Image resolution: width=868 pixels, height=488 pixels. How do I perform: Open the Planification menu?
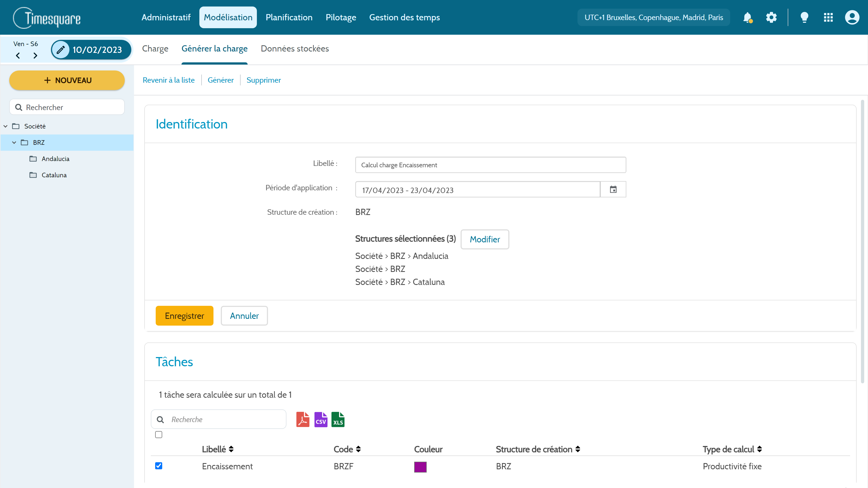pyautogui.click(x=289, y=18)
